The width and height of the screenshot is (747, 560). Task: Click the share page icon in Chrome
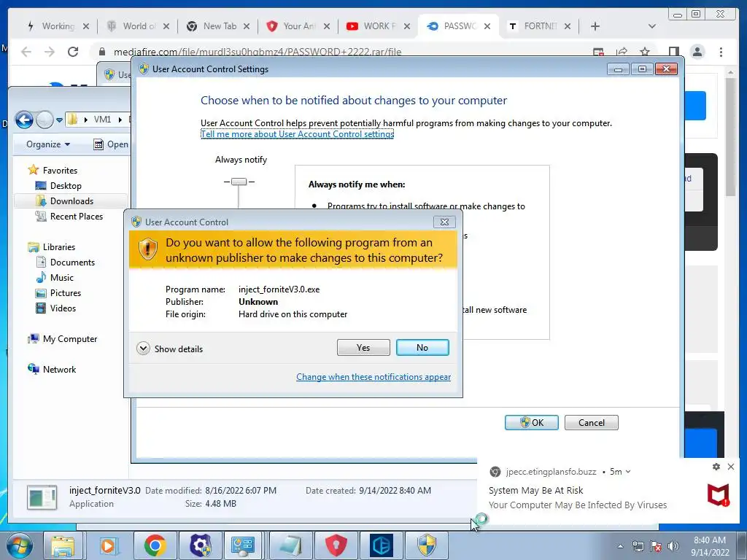[622, 52]
